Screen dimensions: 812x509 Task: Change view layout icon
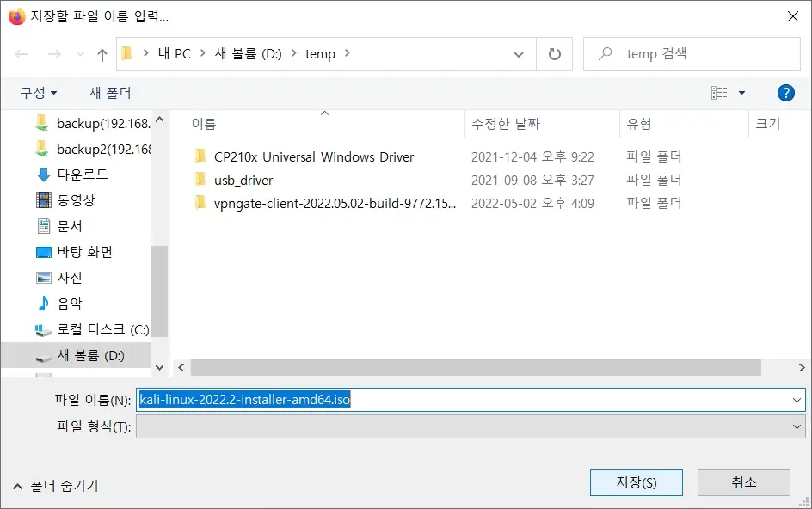719,93
